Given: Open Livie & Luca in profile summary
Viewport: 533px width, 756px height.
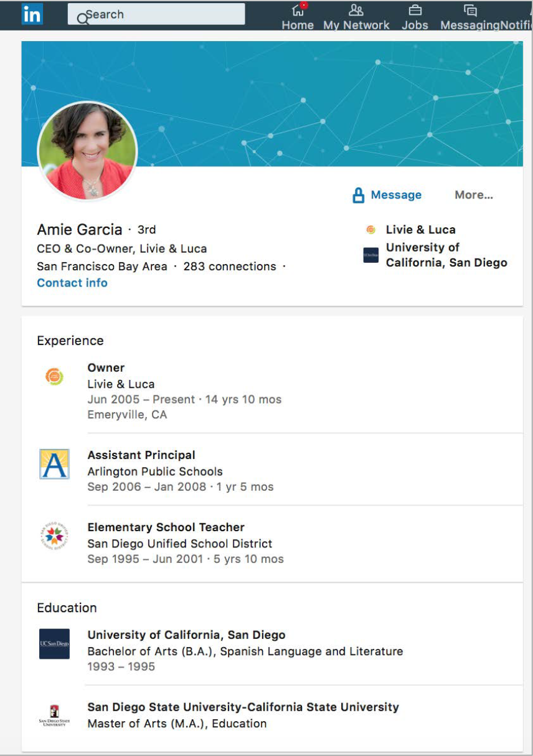Looking at the screenshot, I should [420, 230].
